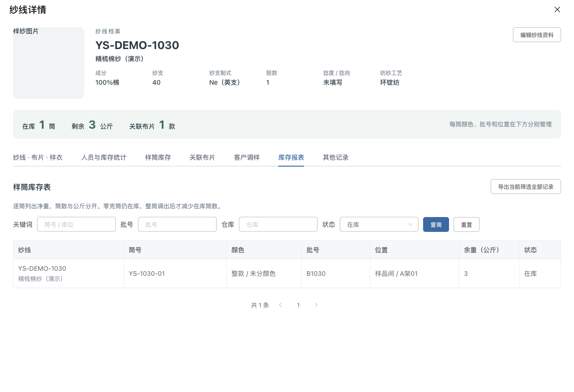Viewport: 574px width, 392px height.
Task: Select page 1 in pagination
Action: pyautogui.click(x=299, y=305)
